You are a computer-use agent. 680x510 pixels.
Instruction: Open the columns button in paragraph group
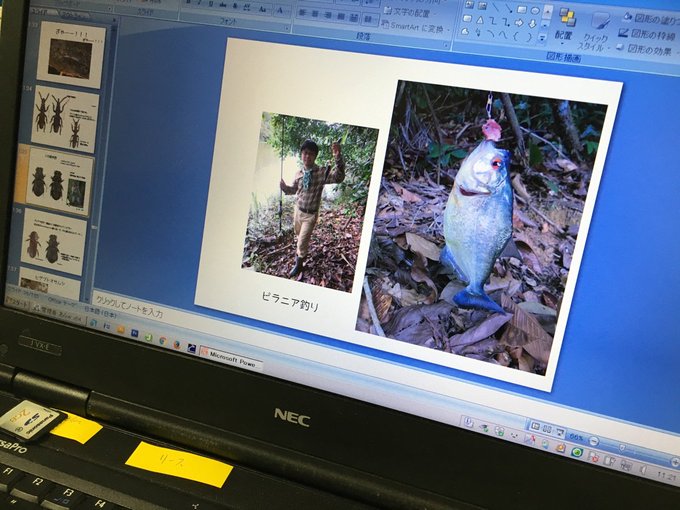pyautogui.click(x=368, y=19)
